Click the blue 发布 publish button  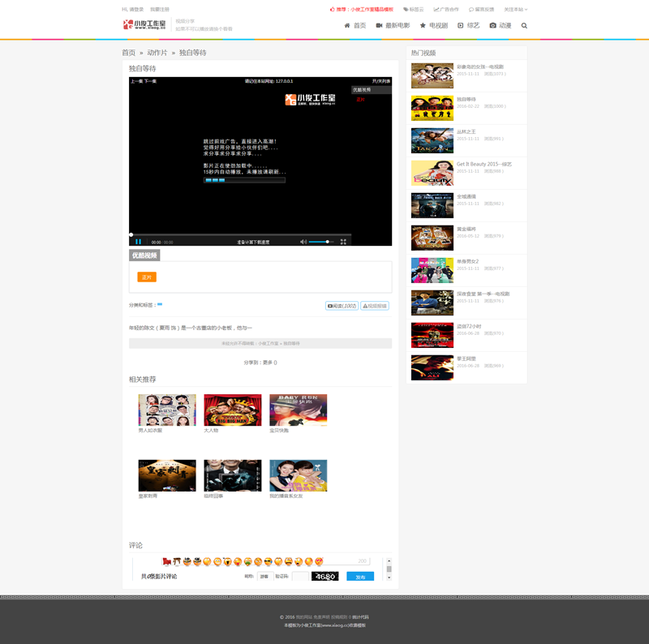[x=360, y=577]
